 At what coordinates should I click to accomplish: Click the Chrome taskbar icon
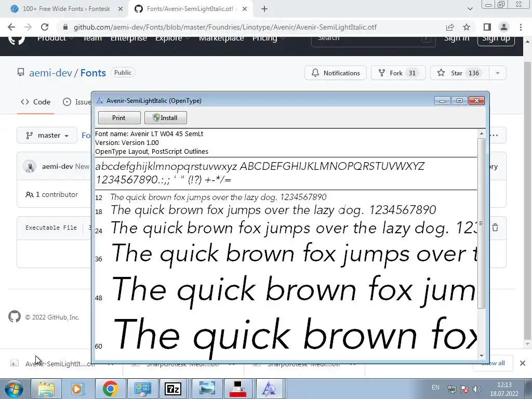pyautogui.click(x=110, y=389)
